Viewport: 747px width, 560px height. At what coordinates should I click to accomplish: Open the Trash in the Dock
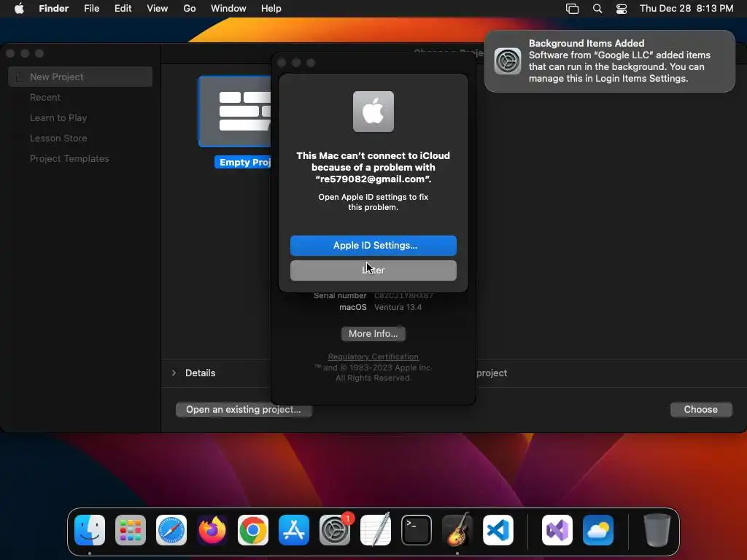[x=657, y=530]
